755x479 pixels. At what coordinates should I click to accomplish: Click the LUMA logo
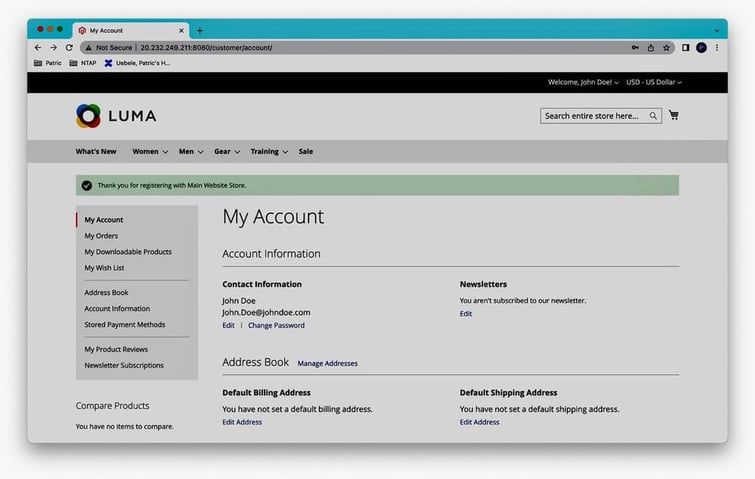click(x=116, y=116)
